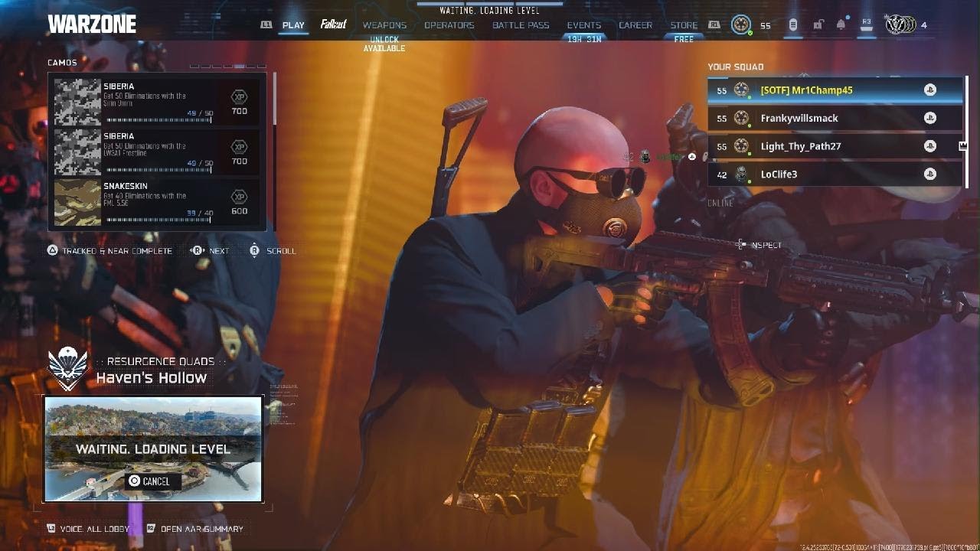Click rank emblem beside Light_Thy_Path27
Image resolution: width=980 pixels, height=551 pixels.
741,146
